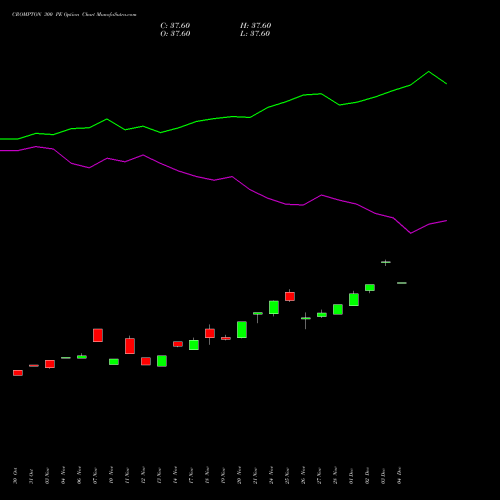Screen dimensions: 500x500
Task: Click the 30 Oct date label
Action: pyautogui.click(x=15, y=476)
